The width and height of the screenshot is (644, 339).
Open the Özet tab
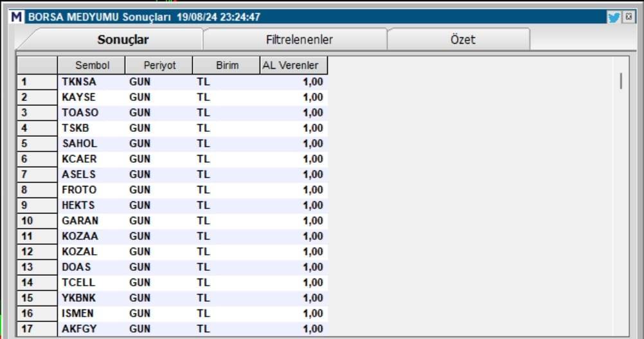tap(463, 39)
